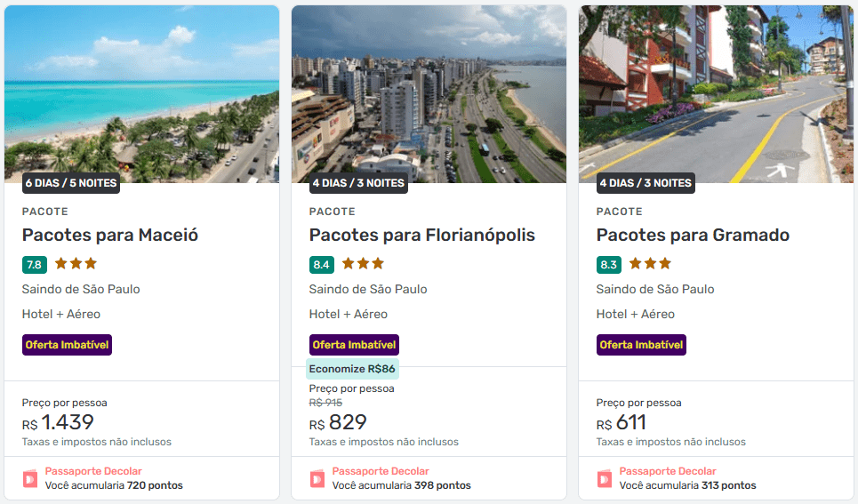Click the three-star rating on Maceió package
858x504 pixels.
point(76,264)
